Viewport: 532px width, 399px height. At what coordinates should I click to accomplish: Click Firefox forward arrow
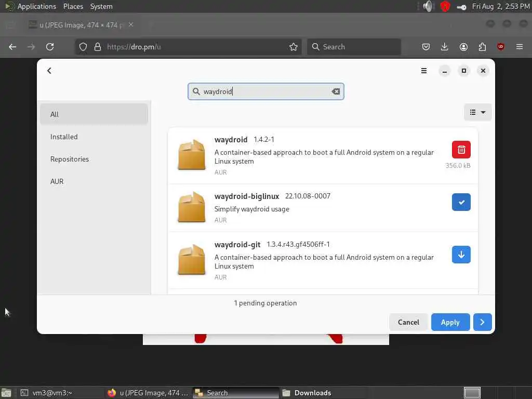(x=31, y=47)
